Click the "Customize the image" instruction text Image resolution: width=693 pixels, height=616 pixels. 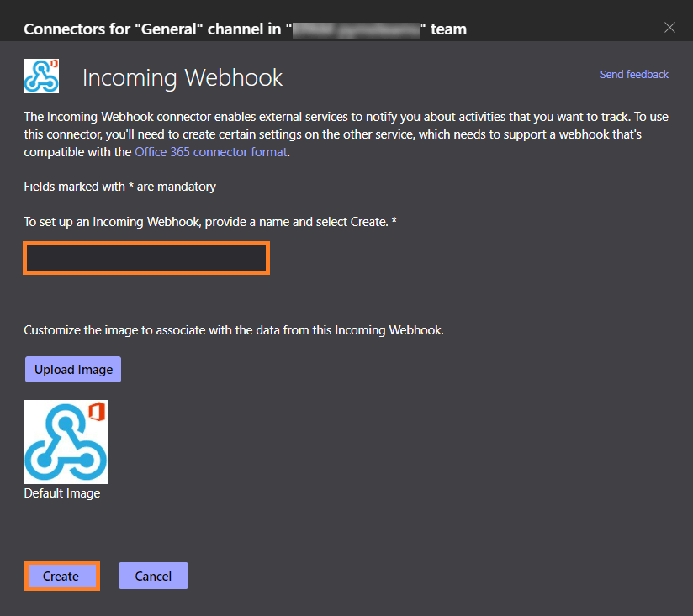pyautogui.click(x=233, y=330)
